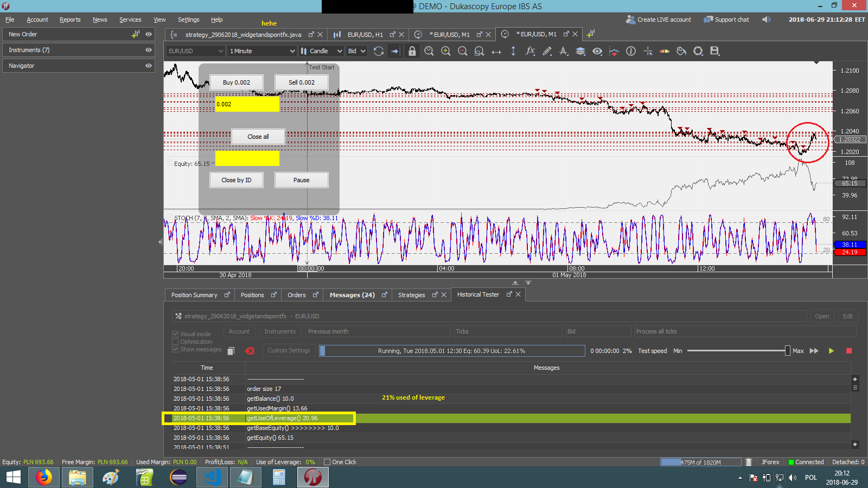The width and height of the screenshot is (868, 488).
Task: Switch to strategy_29062018_widgetandspontfx.java tab
Action: (243, 34)
